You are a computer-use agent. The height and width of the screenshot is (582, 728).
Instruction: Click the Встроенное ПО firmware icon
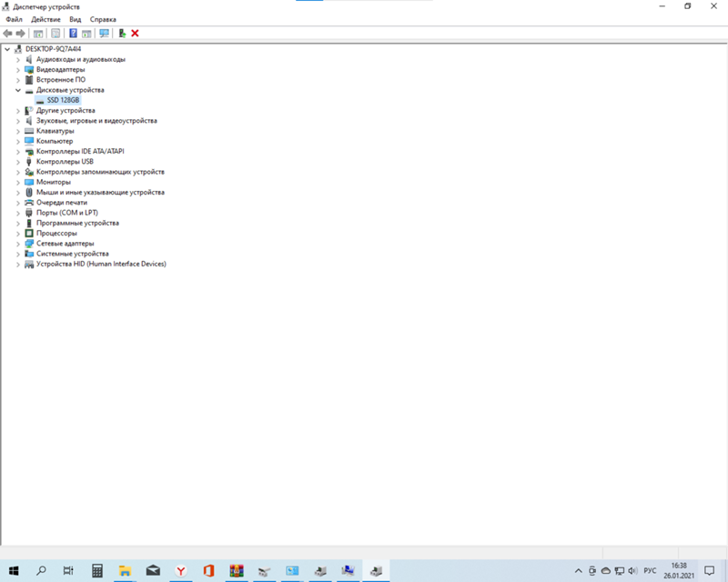pos(29,80)
